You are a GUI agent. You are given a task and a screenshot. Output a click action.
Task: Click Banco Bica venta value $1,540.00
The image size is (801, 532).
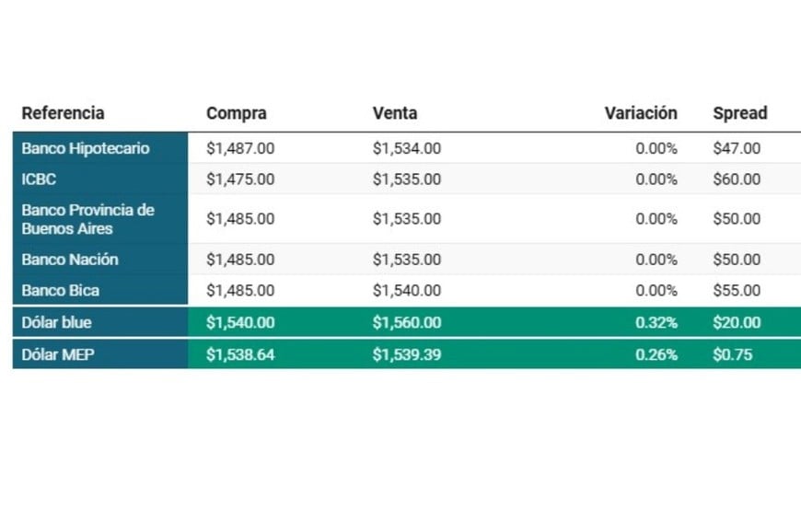click(407, 291)
